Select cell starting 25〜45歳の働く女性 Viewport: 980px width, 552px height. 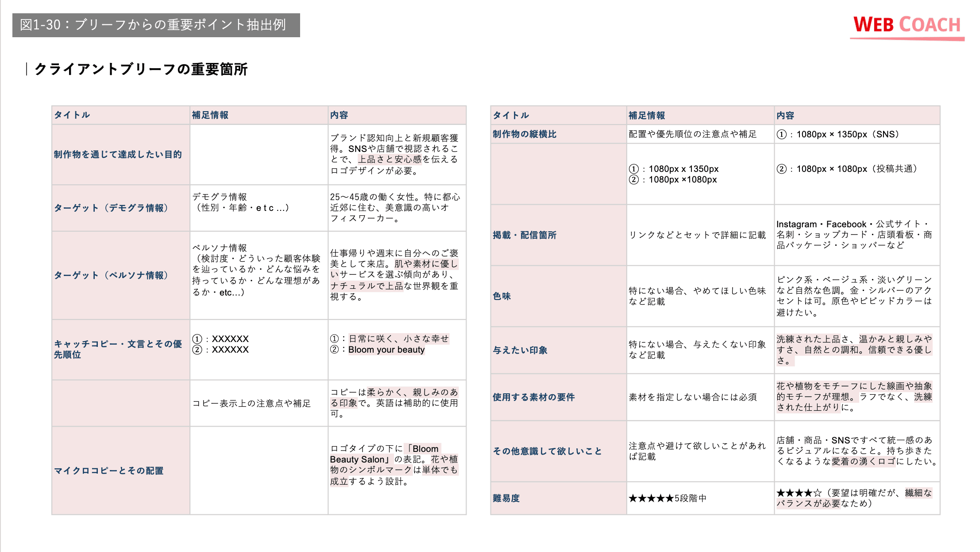pos(397,208)
